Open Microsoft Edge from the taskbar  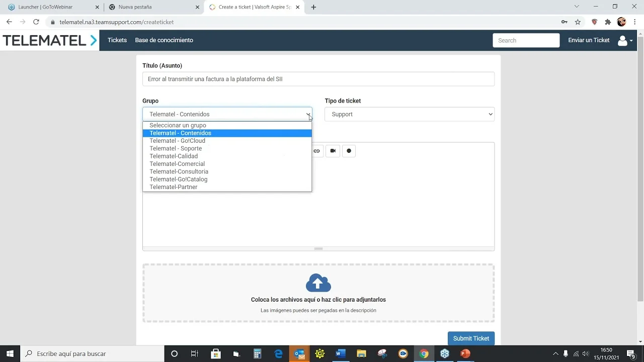click(278, 353)
